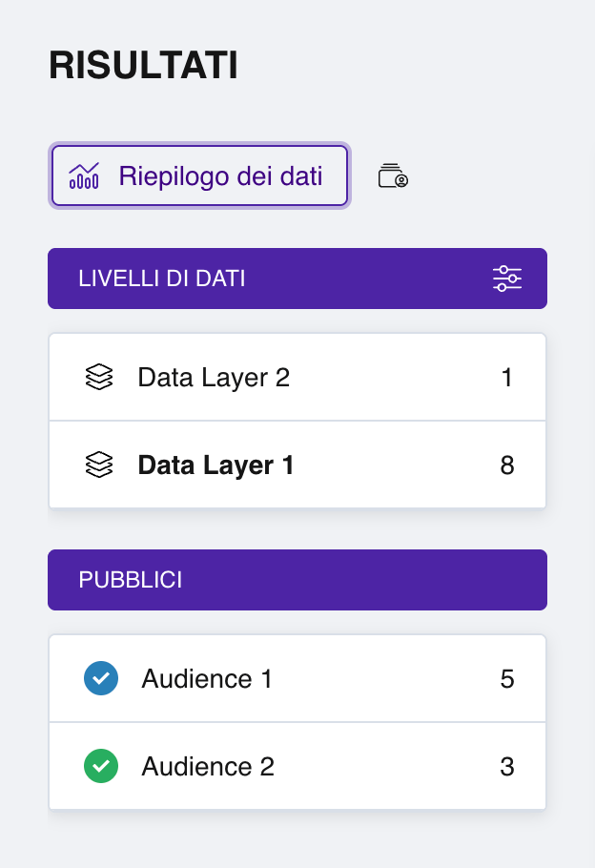
Task: Open the filter sliders icon in Livelli di dati
Action: pyautogui.click(x=507, y=279)
